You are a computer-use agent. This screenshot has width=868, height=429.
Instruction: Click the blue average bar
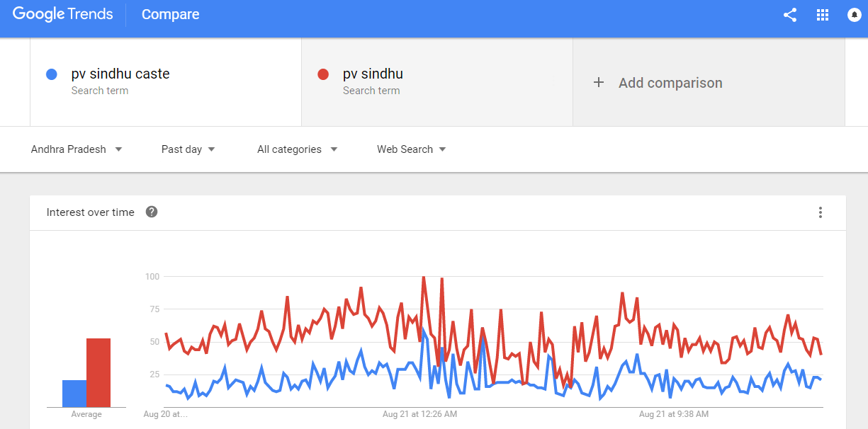click(x=74, y=394)
